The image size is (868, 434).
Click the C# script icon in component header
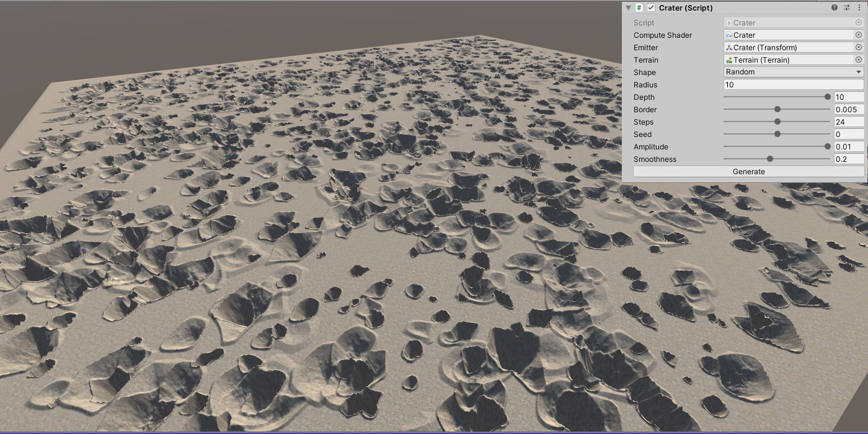pos(639,8)
